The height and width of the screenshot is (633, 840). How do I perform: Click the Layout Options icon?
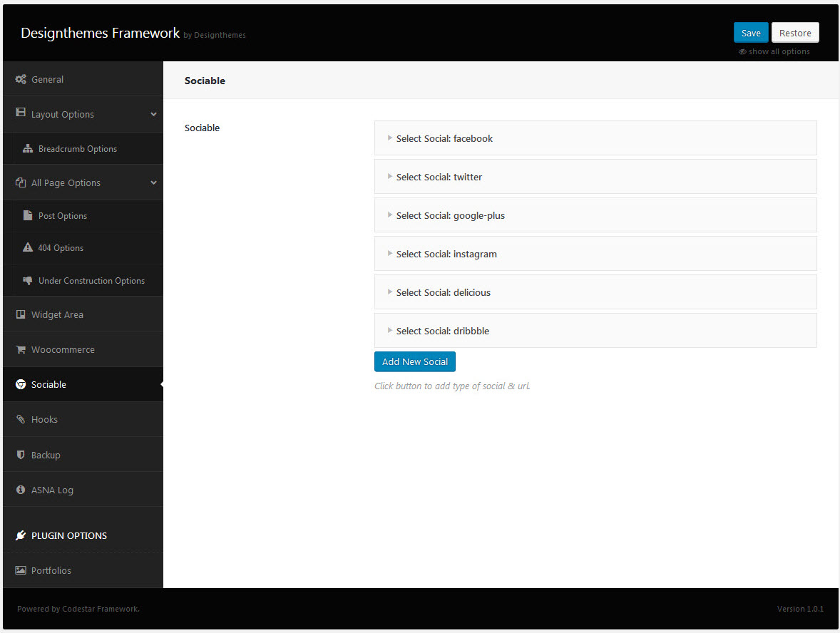coord(21,112)
